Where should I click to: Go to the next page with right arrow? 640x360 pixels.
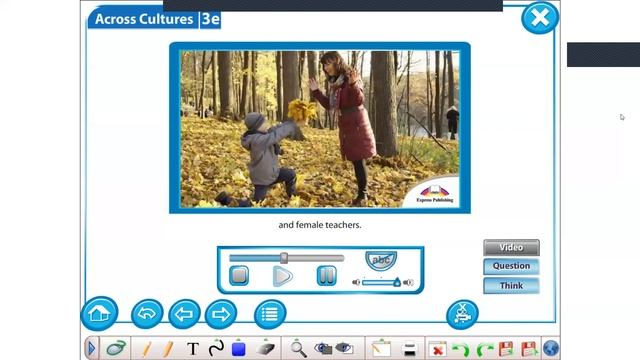click(x=221, y=314)
